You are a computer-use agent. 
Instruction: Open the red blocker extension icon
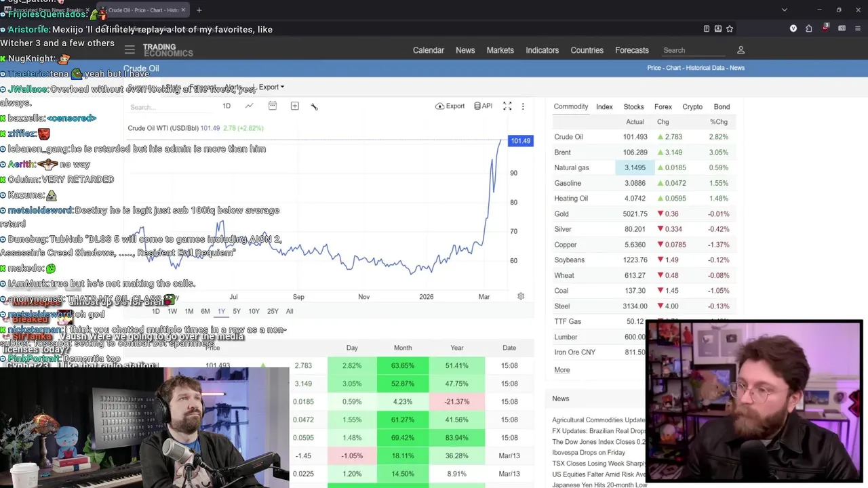click(x=825, y=28)
